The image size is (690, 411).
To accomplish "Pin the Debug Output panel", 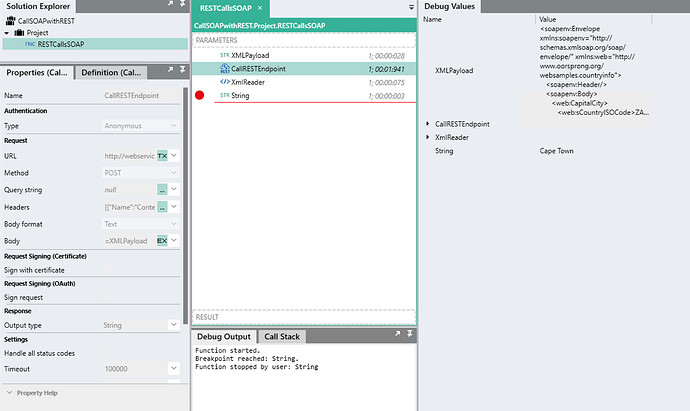I will tap(409, 334).
